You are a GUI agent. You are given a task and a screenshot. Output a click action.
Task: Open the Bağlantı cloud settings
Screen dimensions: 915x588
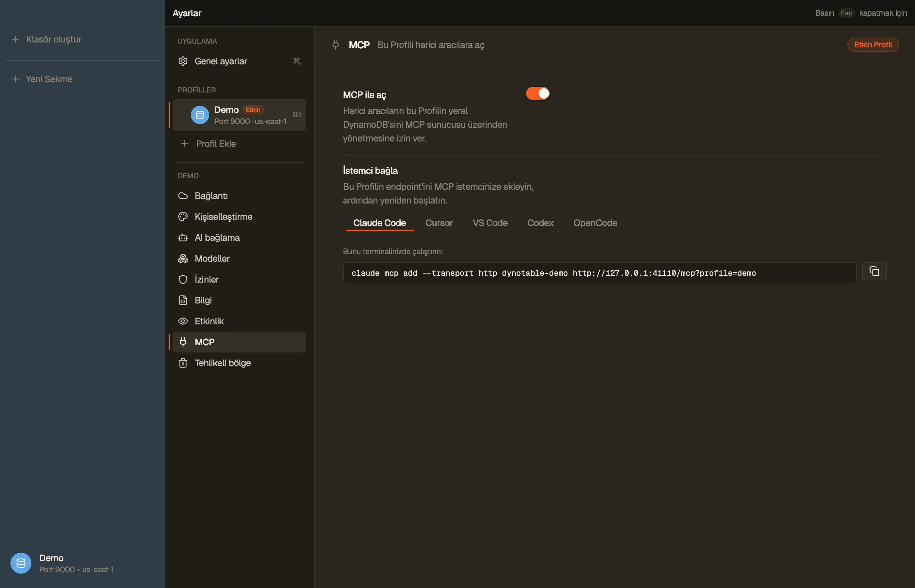tap(239, 196)
